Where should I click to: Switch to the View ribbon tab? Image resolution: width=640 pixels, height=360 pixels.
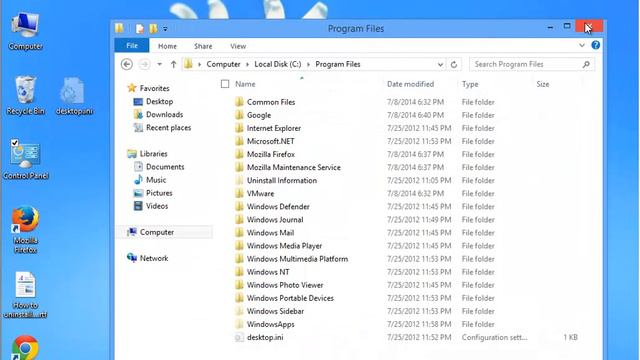click(238, 46)
